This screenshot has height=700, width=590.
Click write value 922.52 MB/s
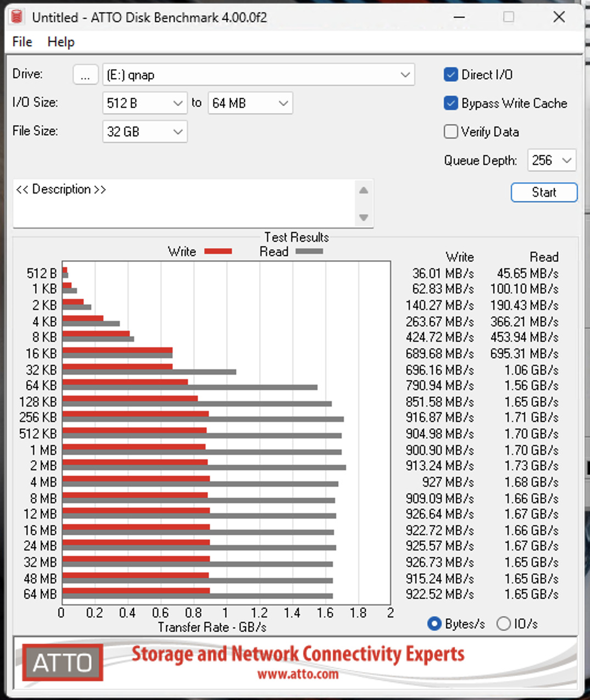point(439,594)
